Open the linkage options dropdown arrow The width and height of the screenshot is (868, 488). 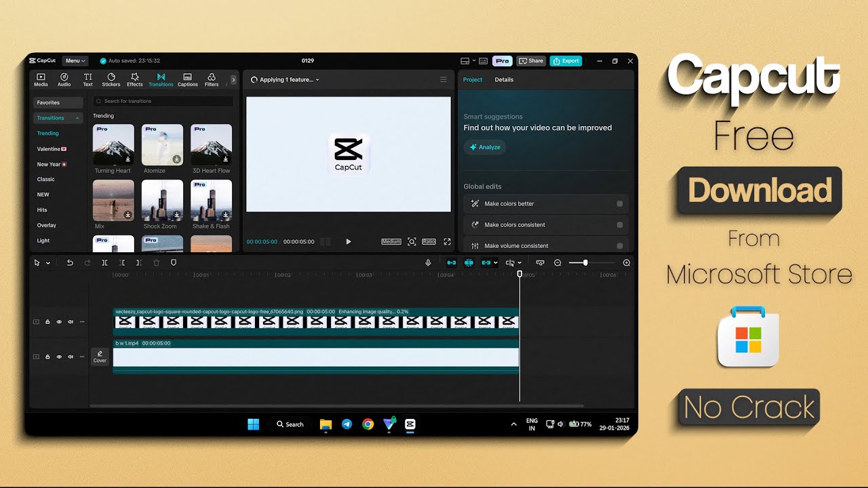496,263
